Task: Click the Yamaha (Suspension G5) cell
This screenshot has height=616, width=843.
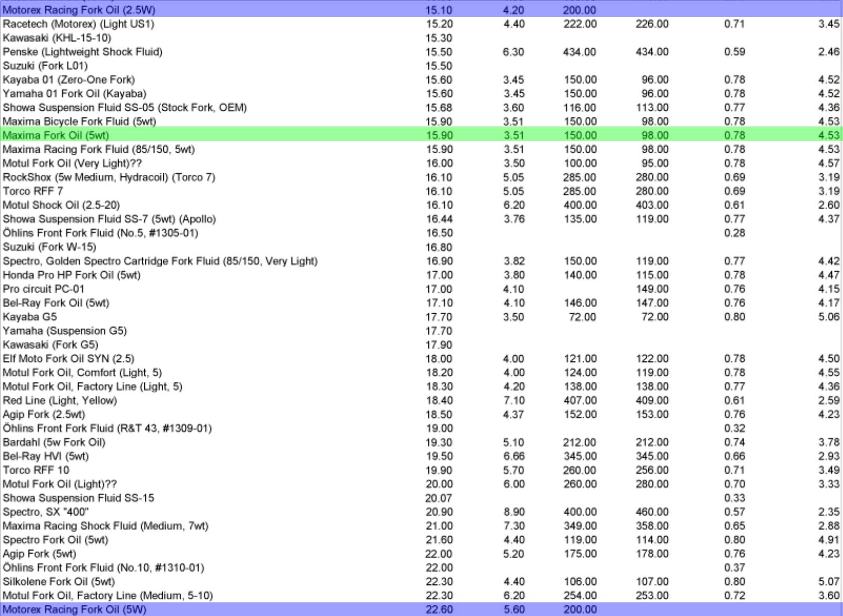Action: tap(65, 331)
